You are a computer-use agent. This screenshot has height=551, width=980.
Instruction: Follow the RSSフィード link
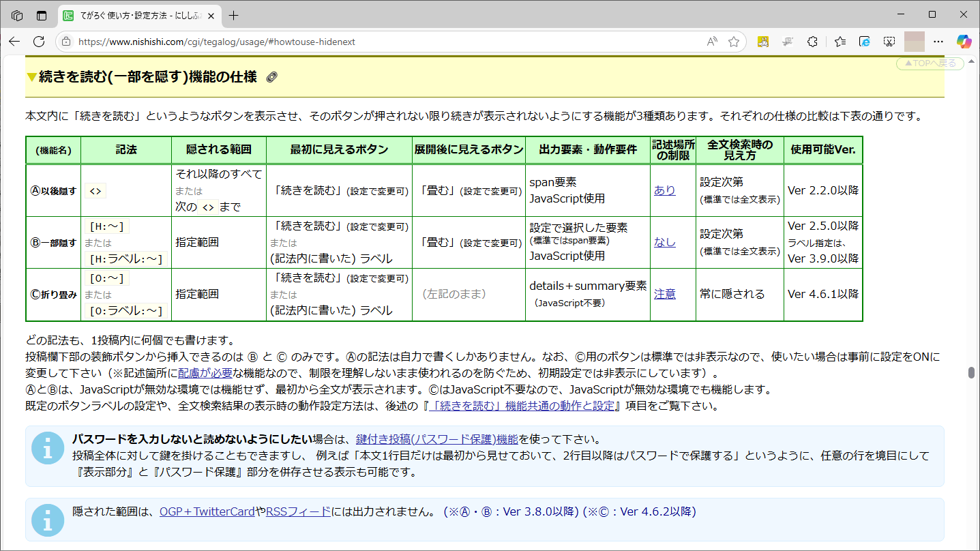298,512
